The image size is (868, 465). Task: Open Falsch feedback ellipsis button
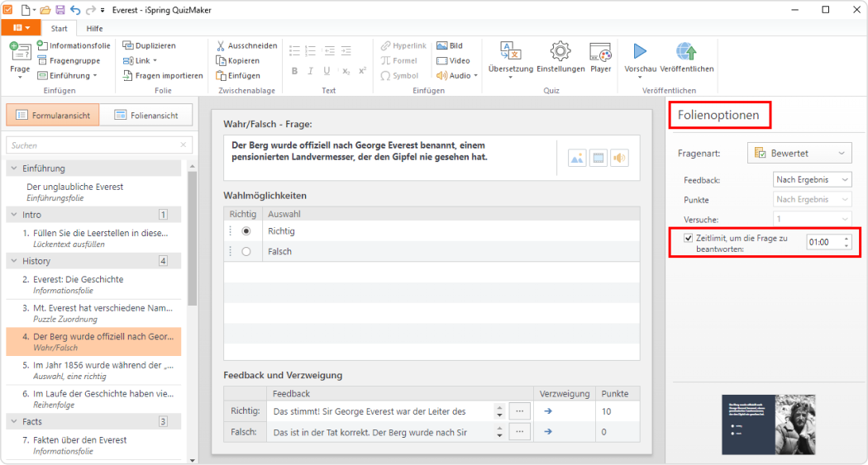coord(519,432)
